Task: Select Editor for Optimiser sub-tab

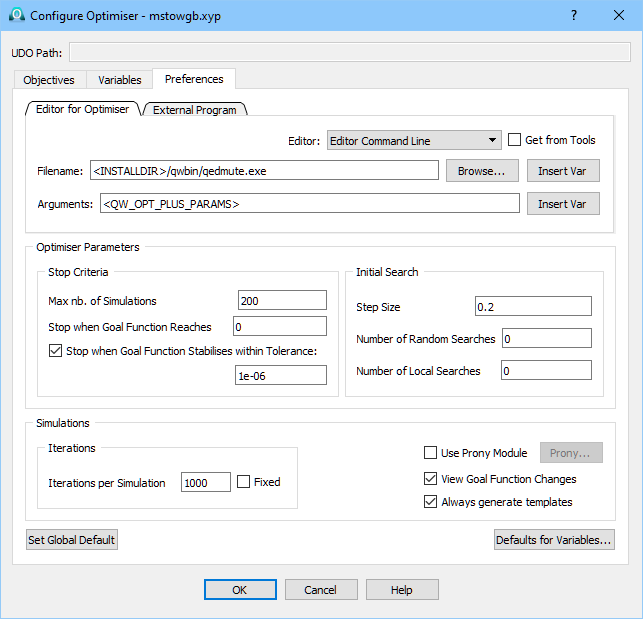Action: pyautogui.click(x=82, y=109)
